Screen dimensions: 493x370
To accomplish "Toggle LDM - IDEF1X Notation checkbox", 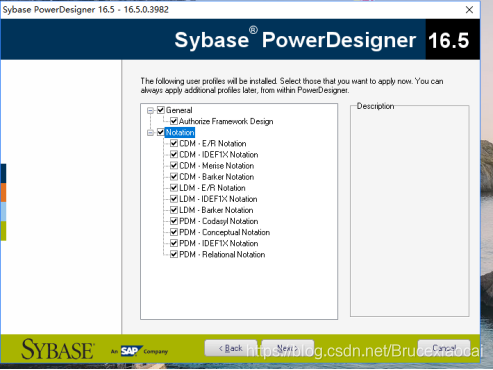I will (174, 199).
